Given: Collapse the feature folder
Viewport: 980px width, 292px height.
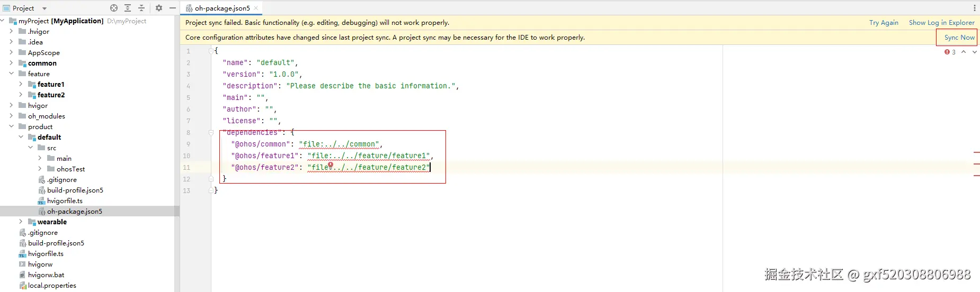Looking at the screenshot, I should [11, 74].
